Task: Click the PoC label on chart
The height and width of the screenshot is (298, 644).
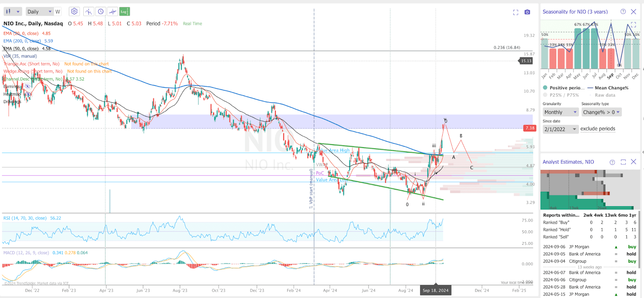Action: (320, 173)
